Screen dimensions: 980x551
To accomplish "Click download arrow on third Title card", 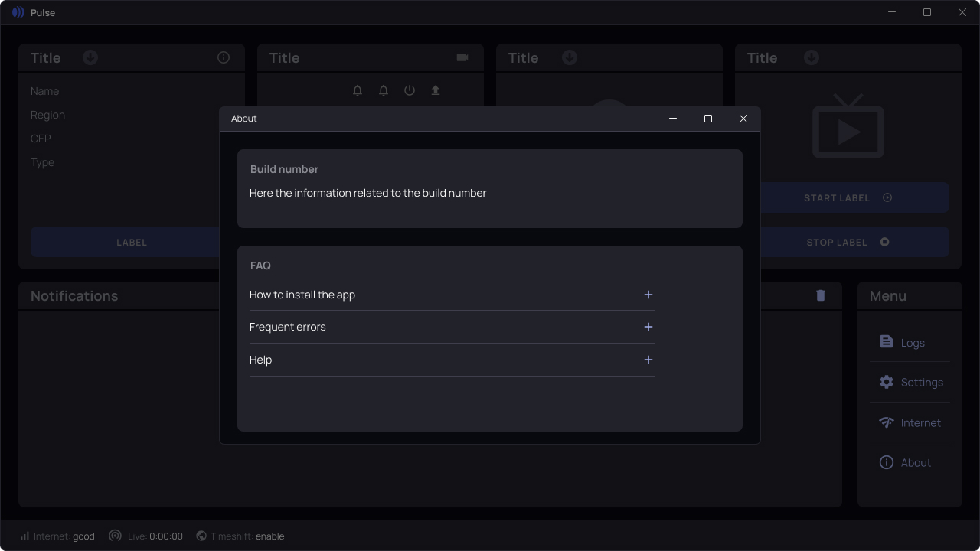I will [x=570, y=57].
